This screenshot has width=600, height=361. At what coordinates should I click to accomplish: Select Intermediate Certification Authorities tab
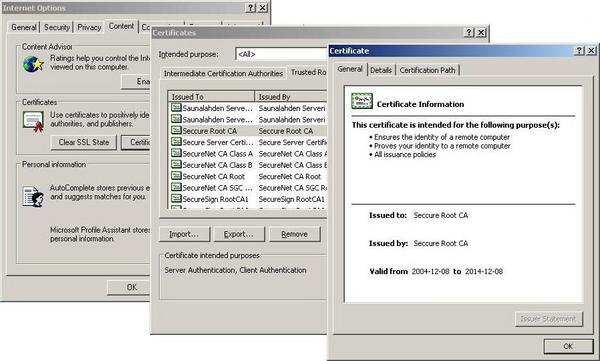(x=223, y=73)
